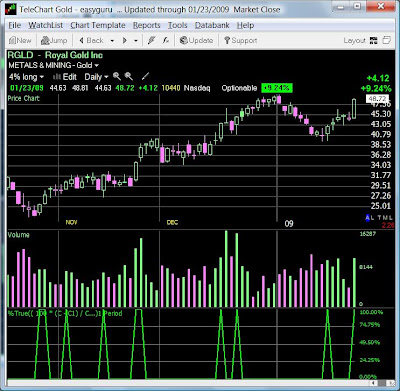Screen dimensions: 400x391
Task: Minimize the TeleChart window
Action: point(340,6)
